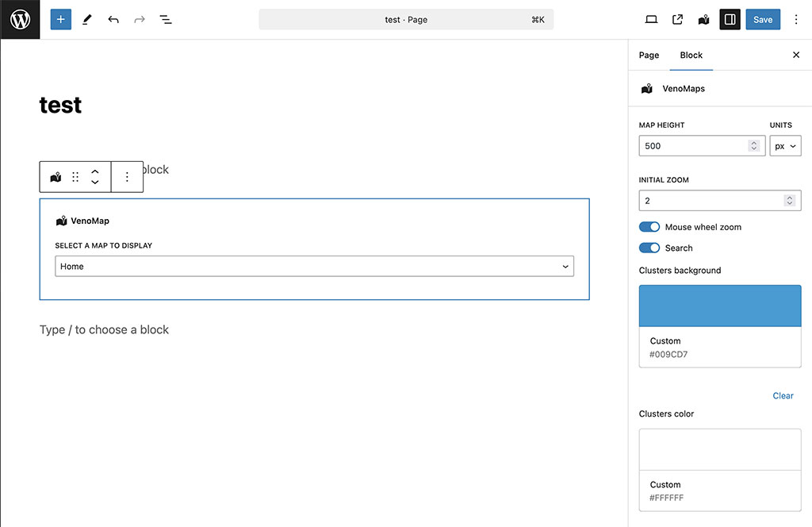Turn off the Search toggle
The height and width of the screenshot is (527, 812).
[x=649, y=248]
